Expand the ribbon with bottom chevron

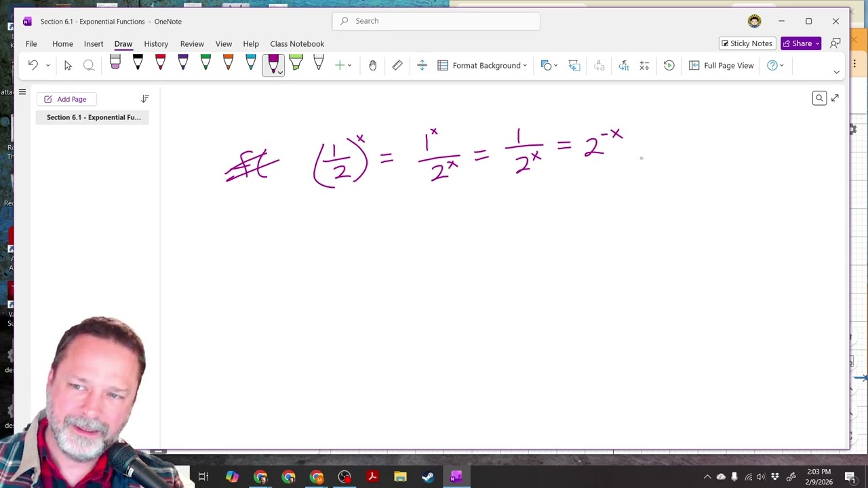(x=836, y=72)
